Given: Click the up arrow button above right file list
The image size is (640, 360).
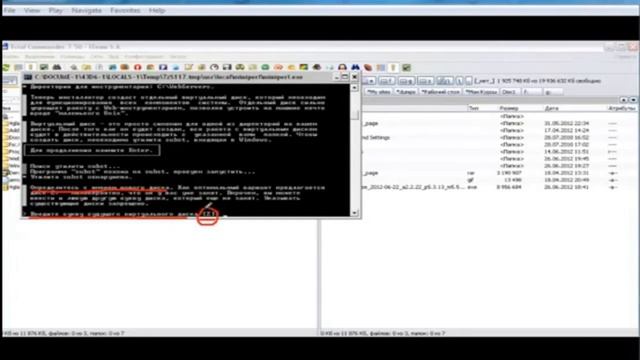Looking at the screenshot, I should (624, 100).
